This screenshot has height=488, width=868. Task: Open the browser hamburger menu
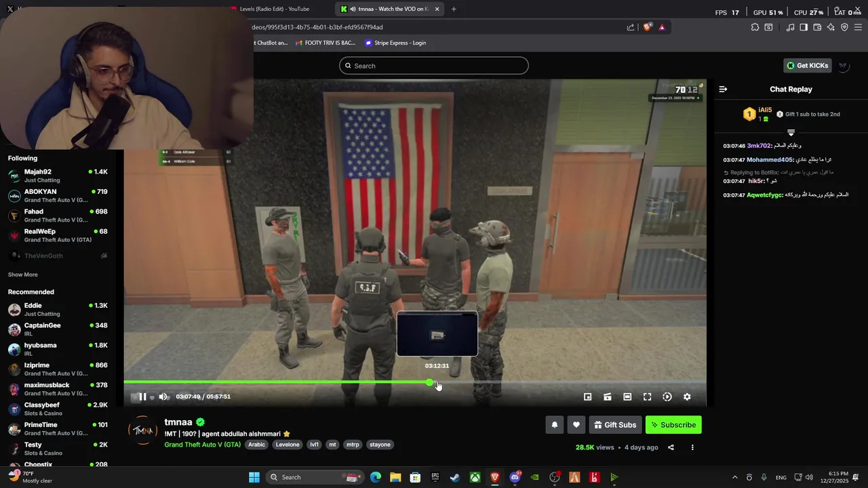click(x=859, y=27)
